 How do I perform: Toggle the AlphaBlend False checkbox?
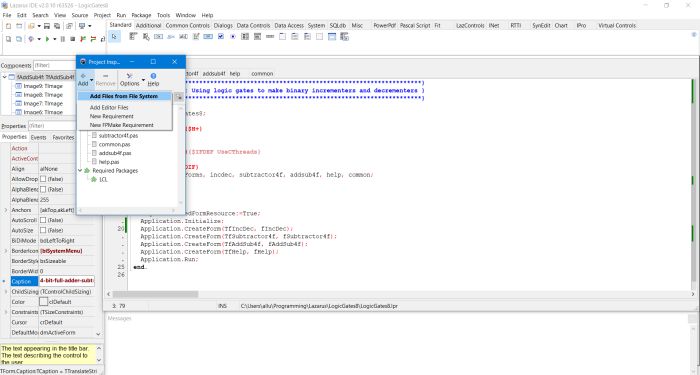tap(43, 189)
